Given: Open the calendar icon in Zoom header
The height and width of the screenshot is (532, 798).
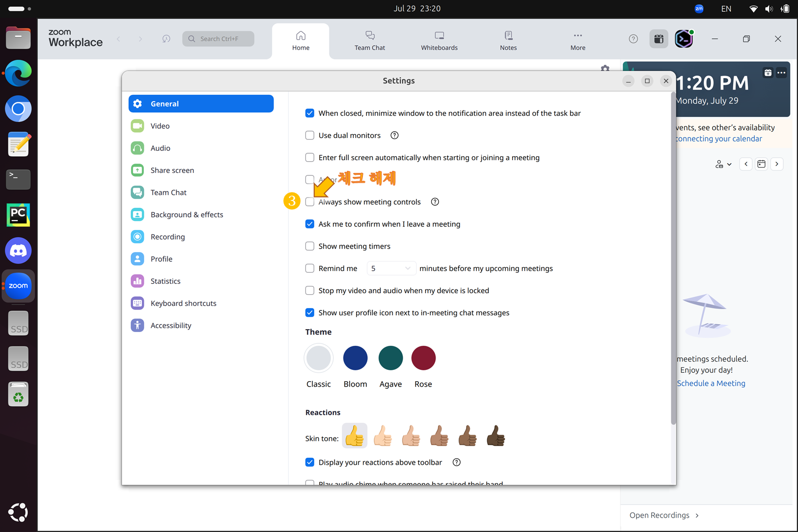Looking at the screenshot, I should coord(659,39).
